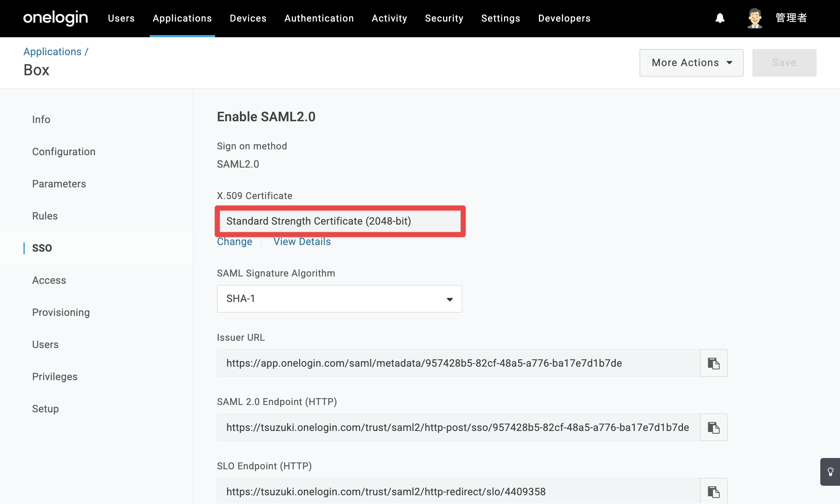Click the OneLogin logo
840x504 pixels.
tap(56, 18)
